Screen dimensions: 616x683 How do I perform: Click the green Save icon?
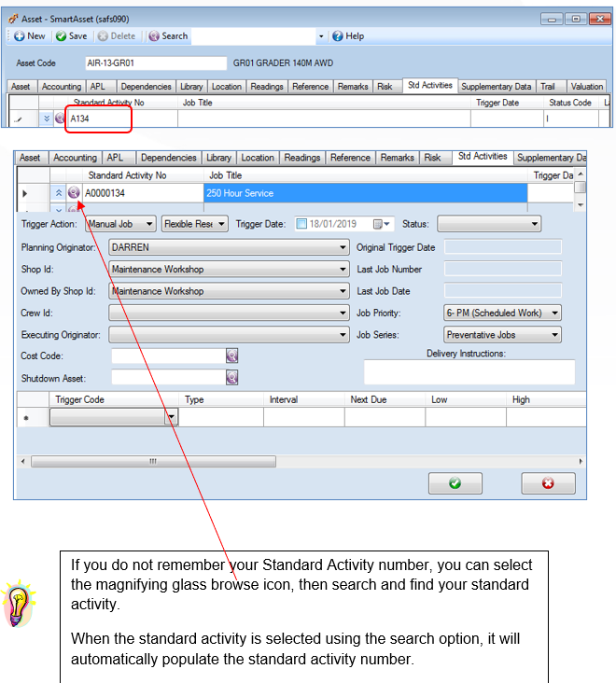61,36
